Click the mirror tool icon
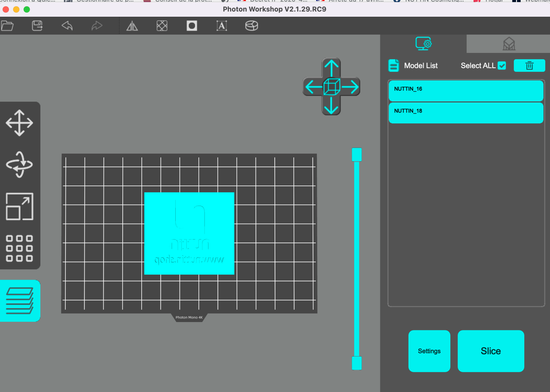This screenshot has width=550, height=392. 132,26
